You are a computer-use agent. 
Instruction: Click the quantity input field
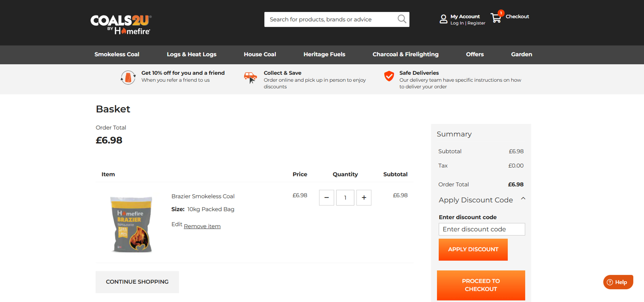pyautogui.click(x=345, y=197)
